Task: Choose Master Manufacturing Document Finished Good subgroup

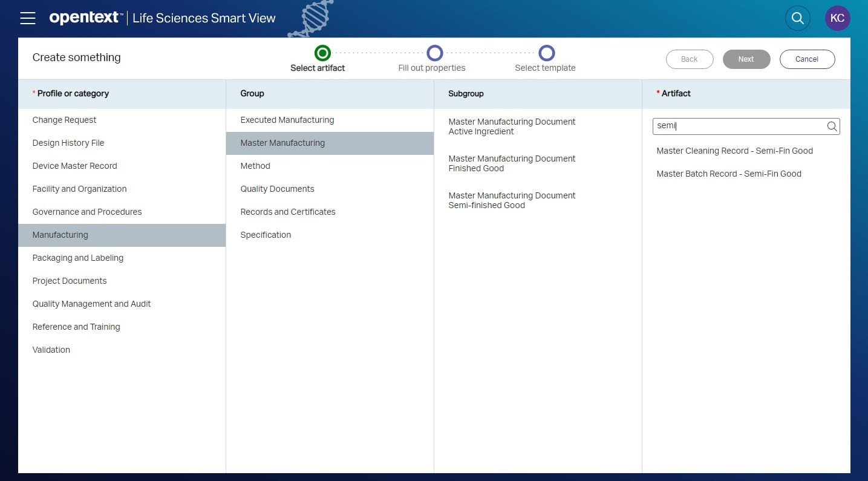Action: (x=512, y=163)
